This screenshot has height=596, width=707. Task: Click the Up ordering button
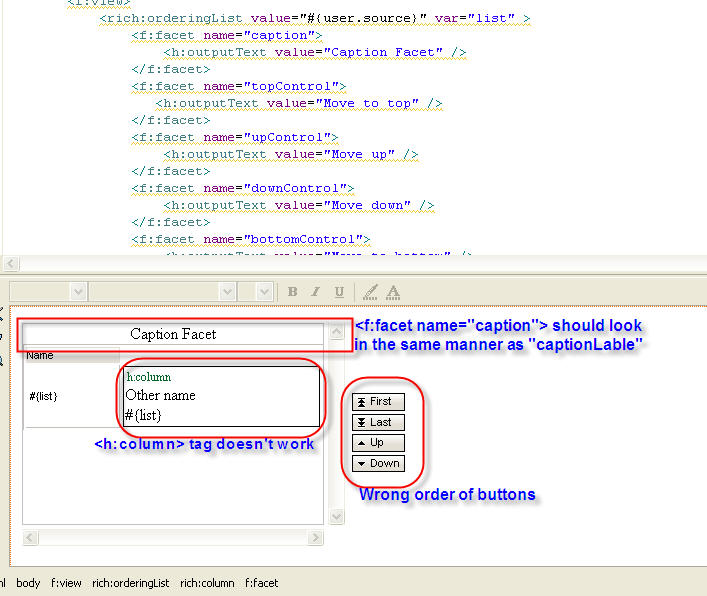(378, 443)
